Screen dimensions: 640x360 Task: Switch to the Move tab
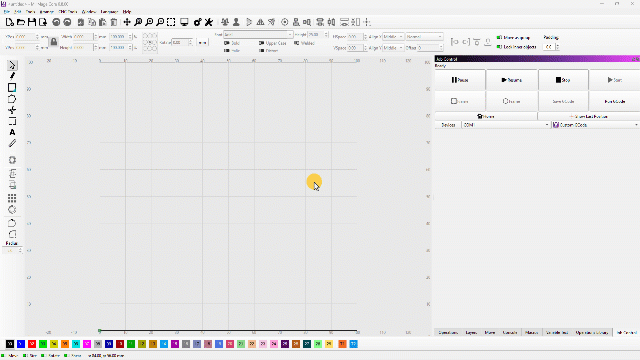(x=490, y=333)
